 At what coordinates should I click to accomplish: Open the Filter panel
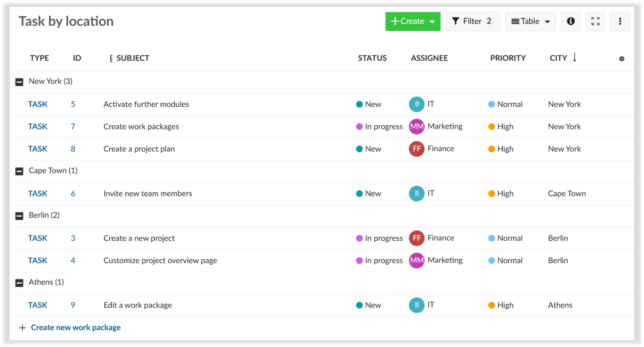tap(472, 21)
